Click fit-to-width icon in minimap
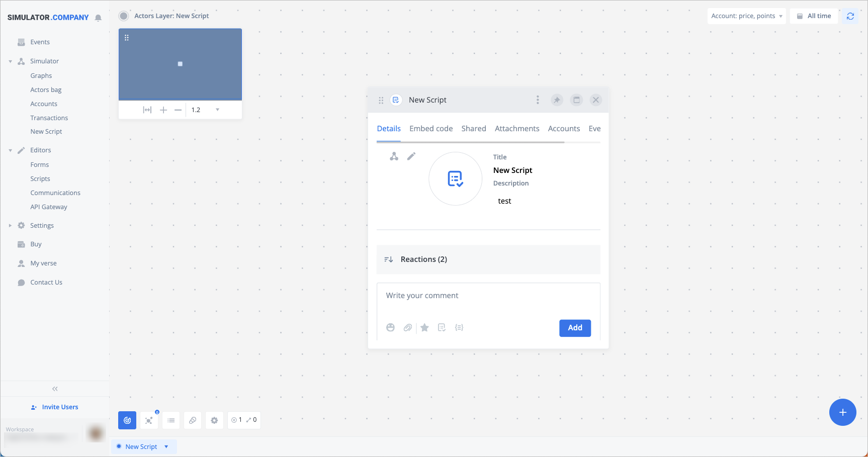 click(x=147, y=110)
